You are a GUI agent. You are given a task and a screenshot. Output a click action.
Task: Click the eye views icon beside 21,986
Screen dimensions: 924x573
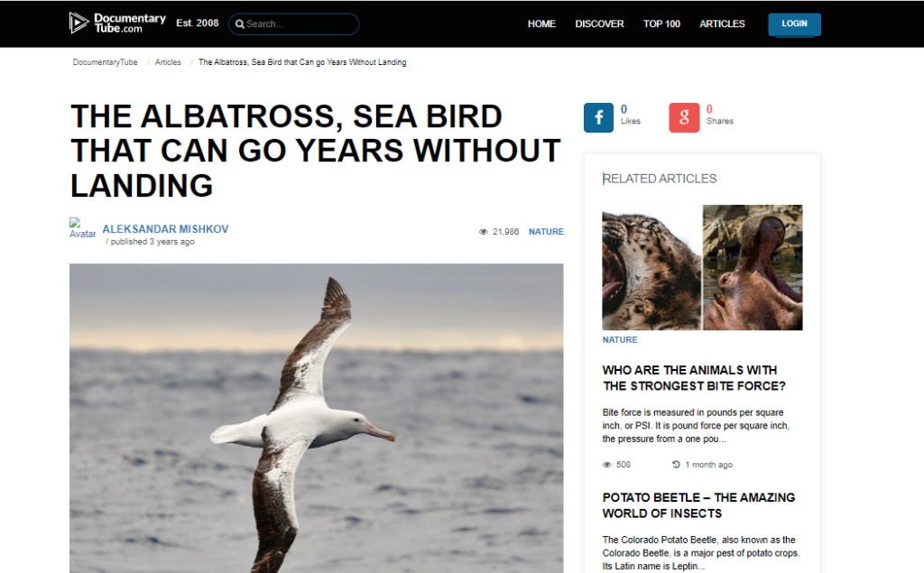point(484,232)
